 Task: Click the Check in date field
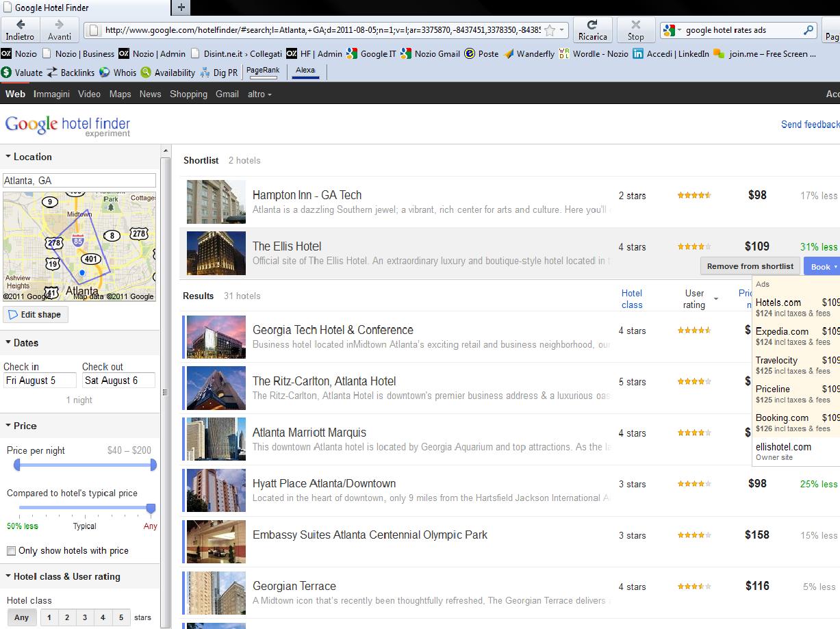coord(40,381)
